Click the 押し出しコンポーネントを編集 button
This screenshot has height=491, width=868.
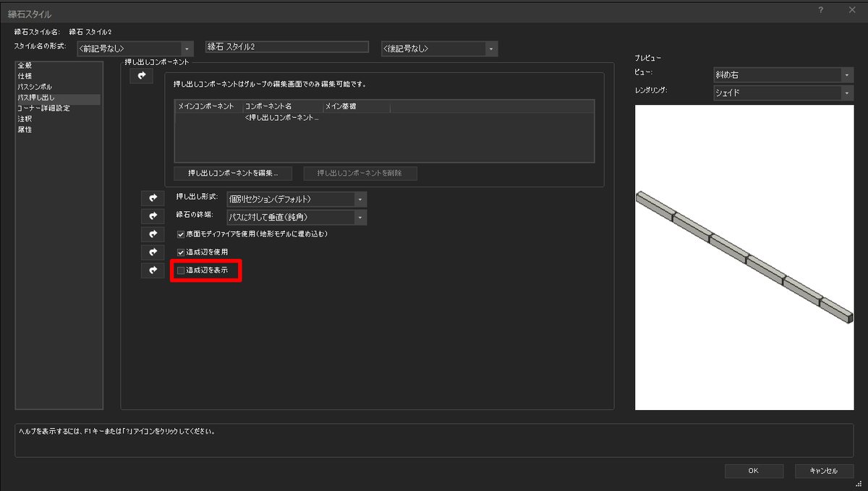pyautogui.click(x=232, y=173)
